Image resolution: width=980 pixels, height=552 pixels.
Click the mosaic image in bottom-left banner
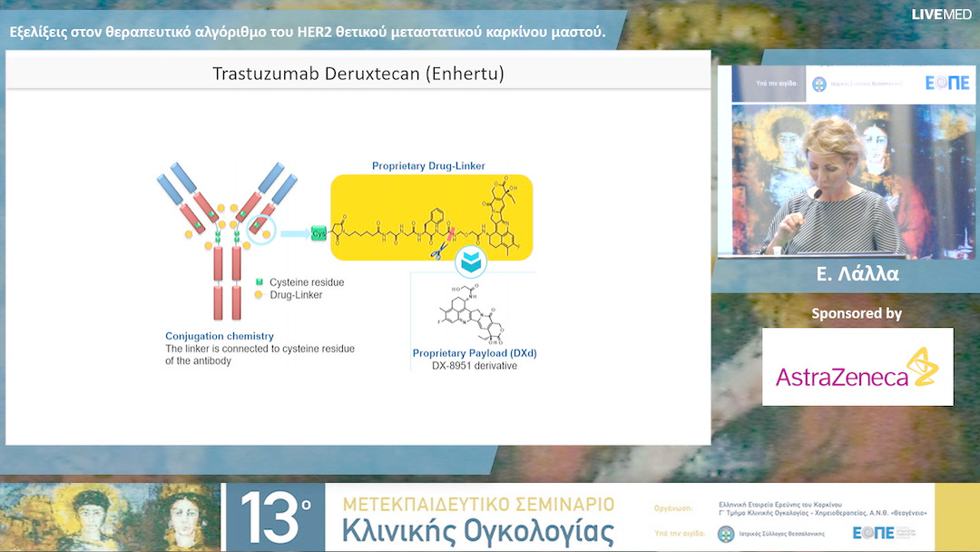109,517
